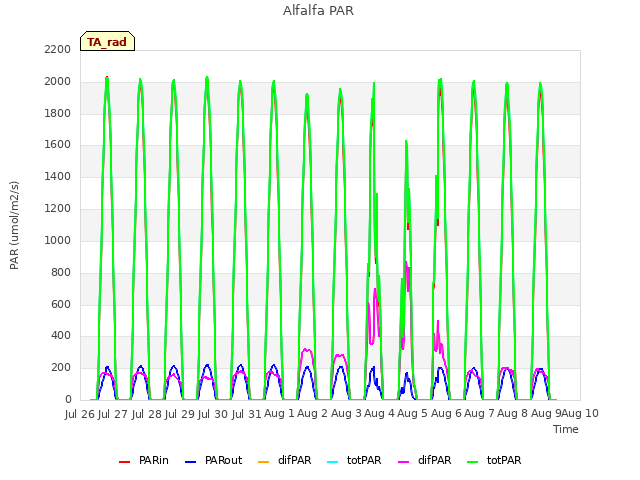The height and width of the screenshot is (480, 640).
Task: Click the cyan totPAR legend swatch
Action: pos(333,462)
